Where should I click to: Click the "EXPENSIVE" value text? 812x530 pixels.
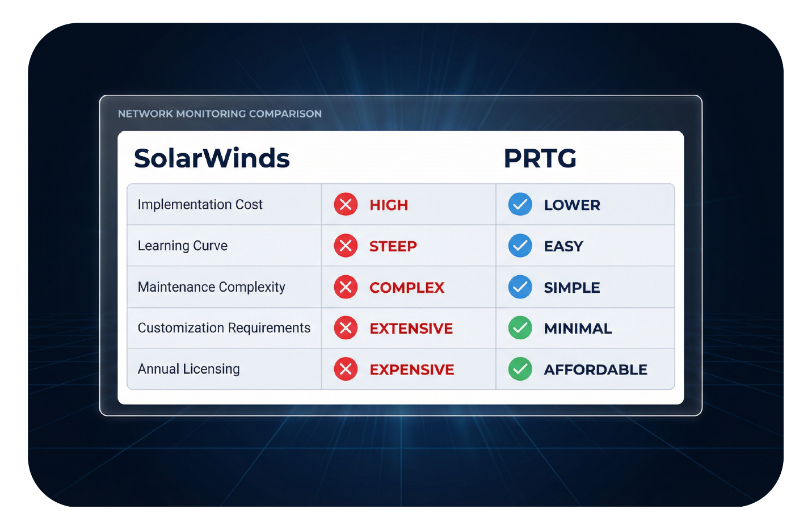412,370
